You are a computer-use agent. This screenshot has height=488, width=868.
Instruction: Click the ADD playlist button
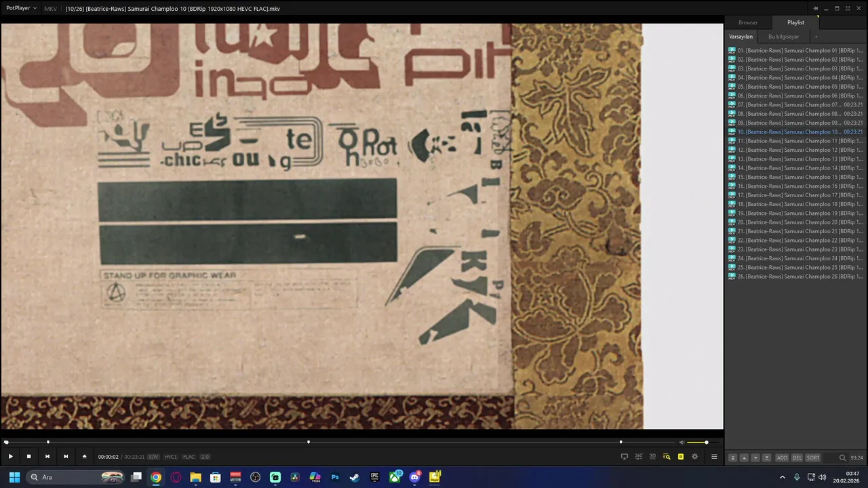pos(782,457)
